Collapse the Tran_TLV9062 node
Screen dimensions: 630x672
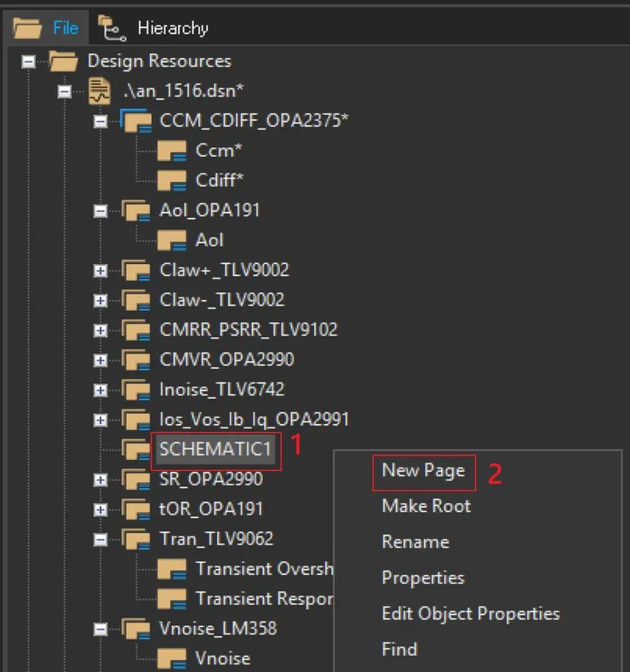pos(100,540)
